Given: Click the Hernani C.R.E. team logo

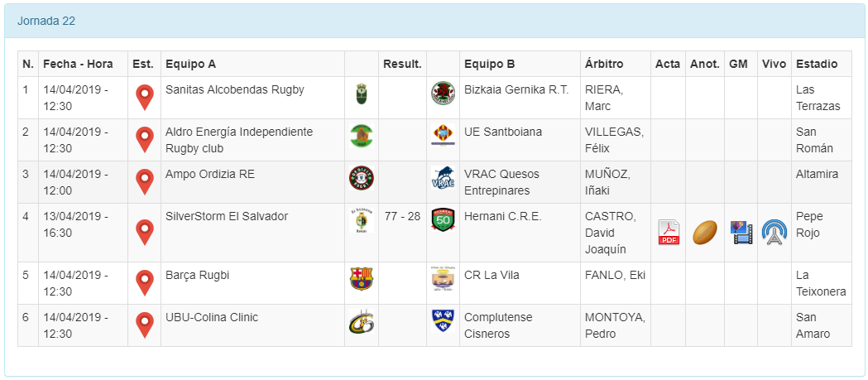Looking at the screenshot, I should point(443,219).
